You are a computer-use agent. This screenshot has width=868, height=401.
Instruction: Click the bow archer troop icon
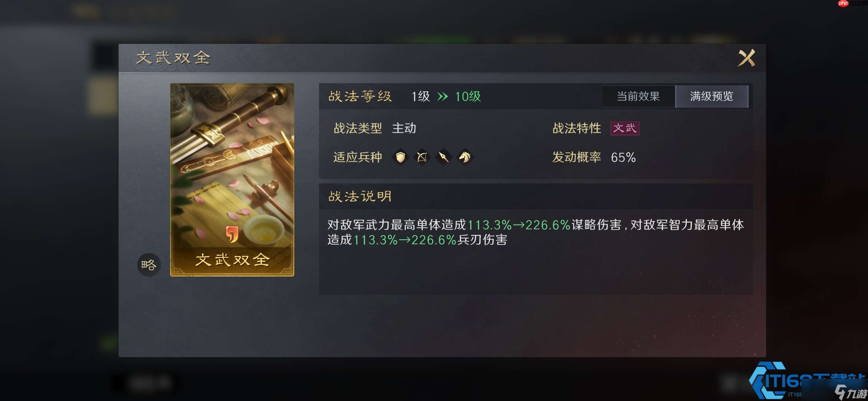click(x=422, y=157)
